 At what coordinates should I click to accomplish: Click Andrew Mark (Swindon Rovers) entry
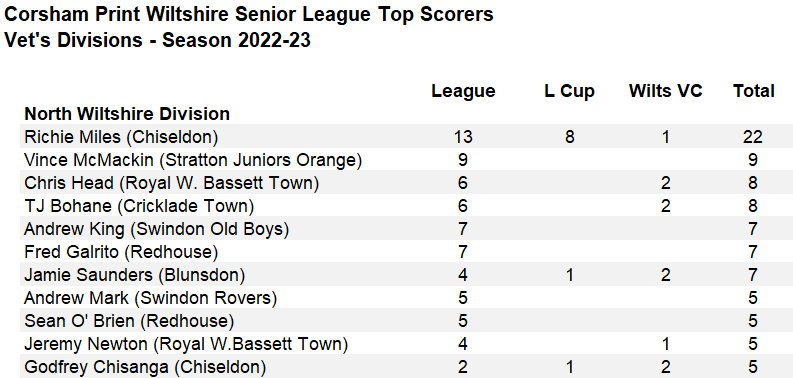[150, 298]
